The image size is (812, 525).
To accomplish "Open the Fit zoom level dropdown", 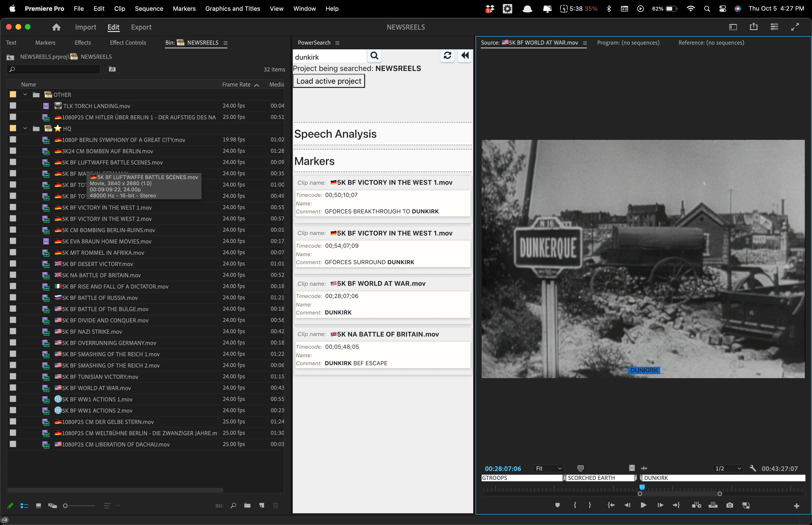I will click(548, 468).
